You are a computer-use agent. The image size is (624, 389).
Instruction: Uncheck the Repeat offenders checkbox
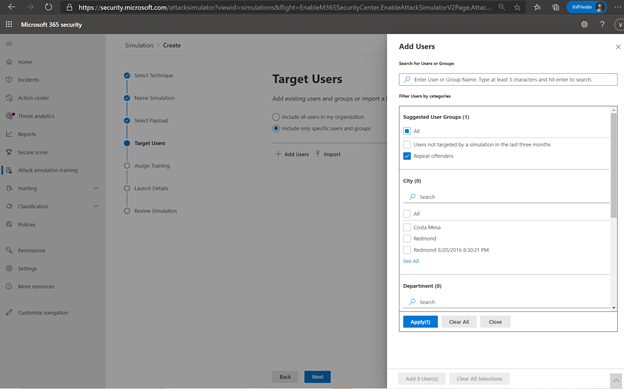pyautogui.click(x=407, y=156)
